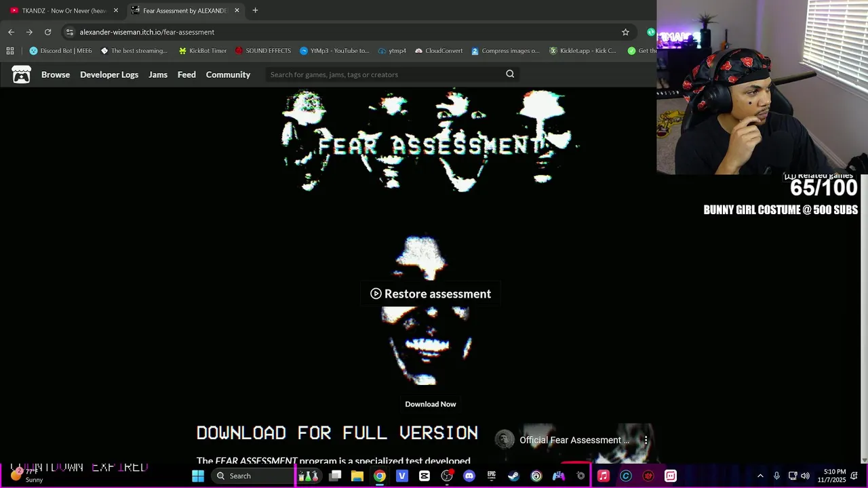Open Discord from the taskbar
868x488 pixels.
tap(469, 476)
